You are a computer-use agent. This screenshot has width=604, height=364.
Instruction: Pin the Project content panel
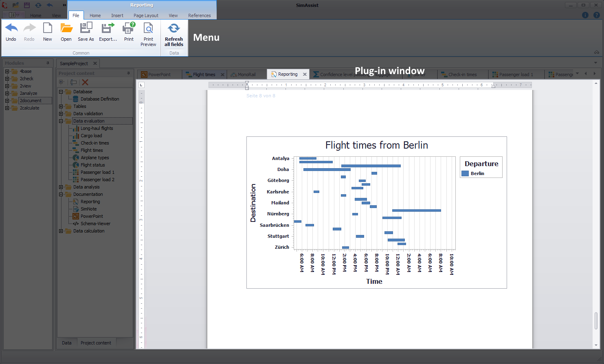pos(129,73)
